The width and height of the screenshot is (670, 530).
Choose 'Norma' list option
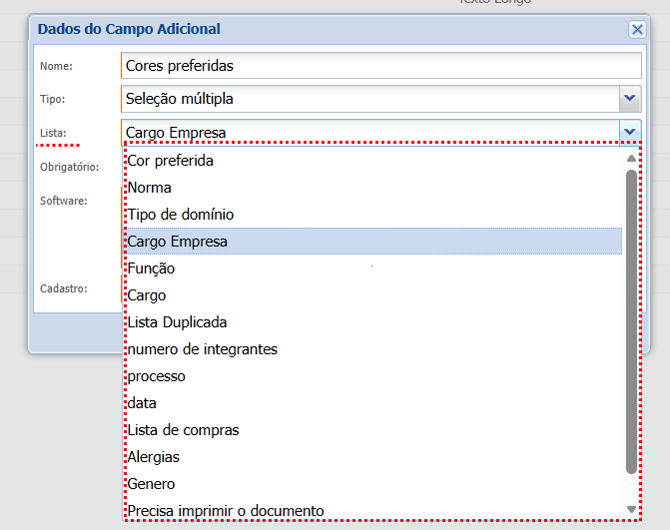click(x=149, y=187)
